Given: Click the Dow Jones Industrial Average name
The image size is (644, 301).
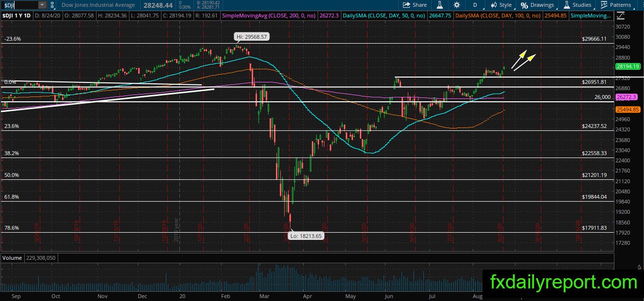Looking at the screenshot, I should click(x=98, y=5).
